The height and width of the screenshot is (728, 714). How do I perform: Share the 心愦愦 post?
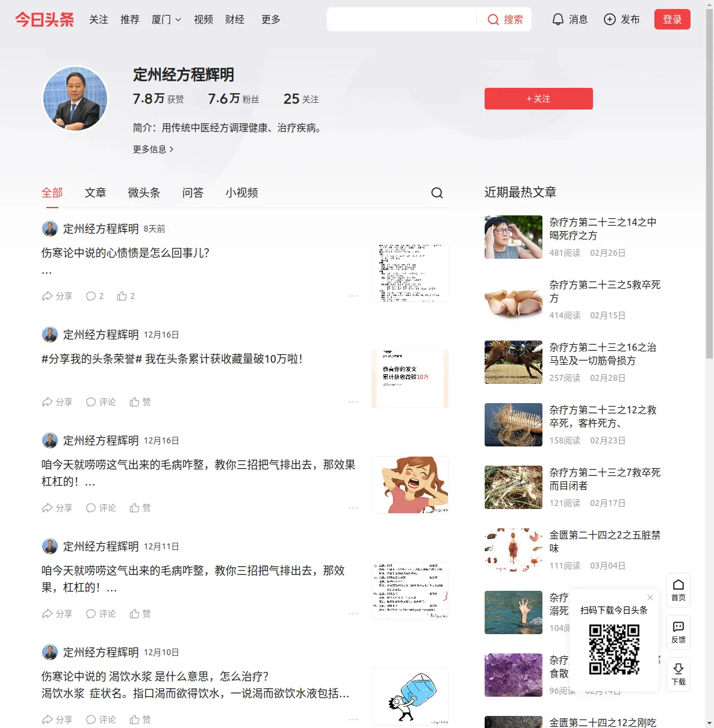point(57,296)
